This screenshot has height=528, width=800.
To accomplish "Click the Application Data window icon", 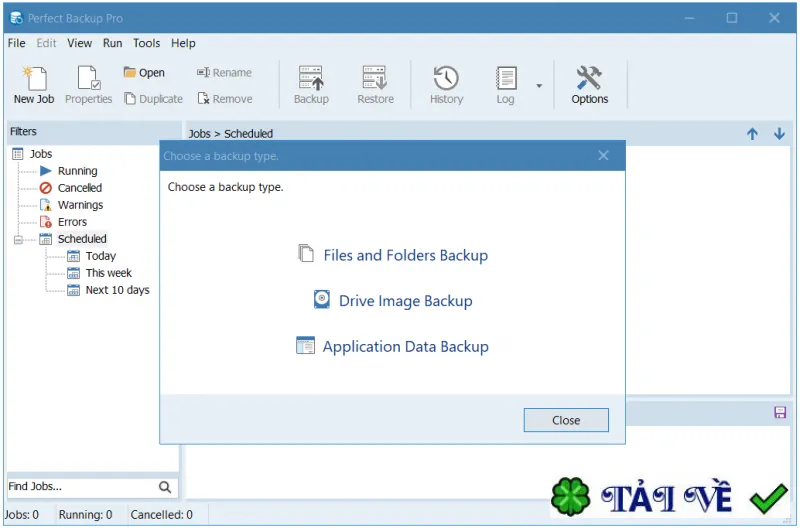I will tap(305, 345).
